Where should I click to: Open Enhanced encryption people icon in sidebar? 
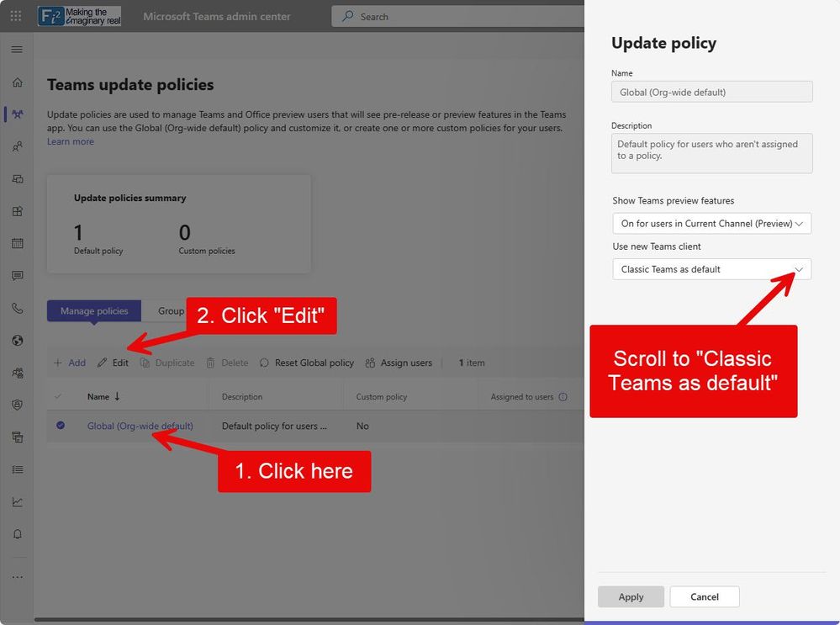[x=17, y=373]
